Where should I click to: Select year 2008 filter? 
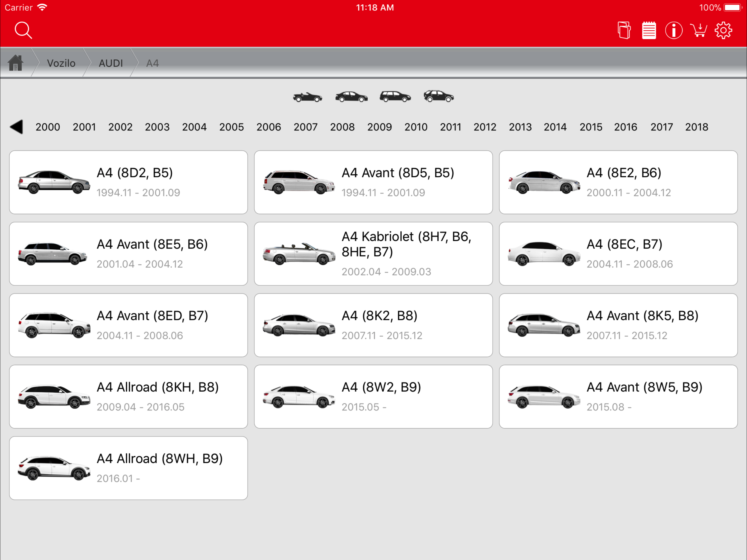[342, 127]
